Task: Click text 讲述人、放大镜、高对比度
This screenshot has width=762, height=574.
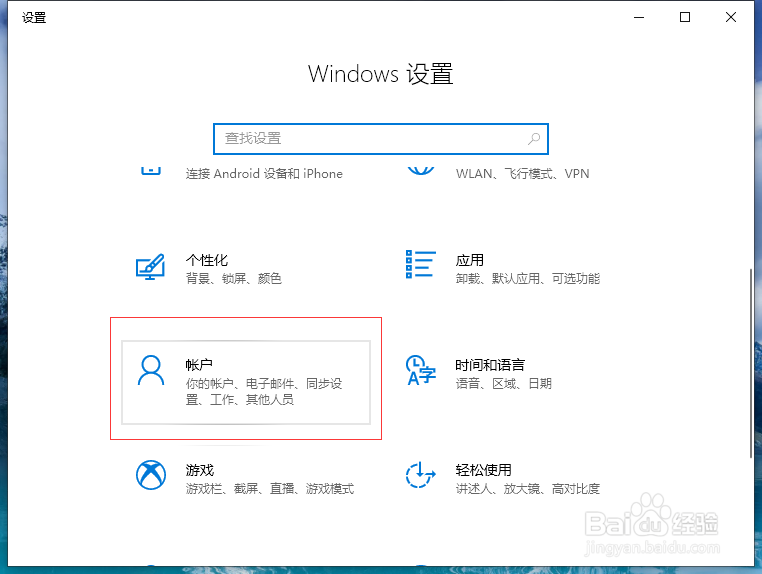Action: (x=528, y=488)
